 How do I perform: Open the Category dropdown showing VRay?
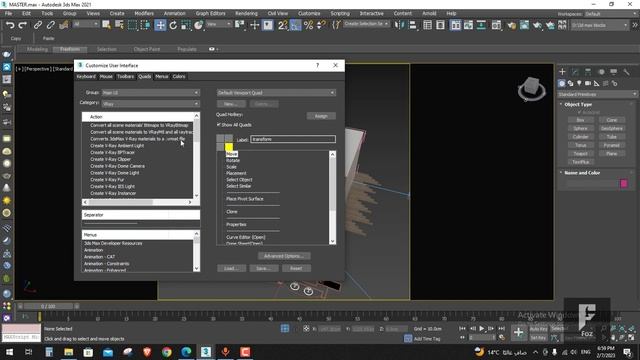(x=151, y=104)
